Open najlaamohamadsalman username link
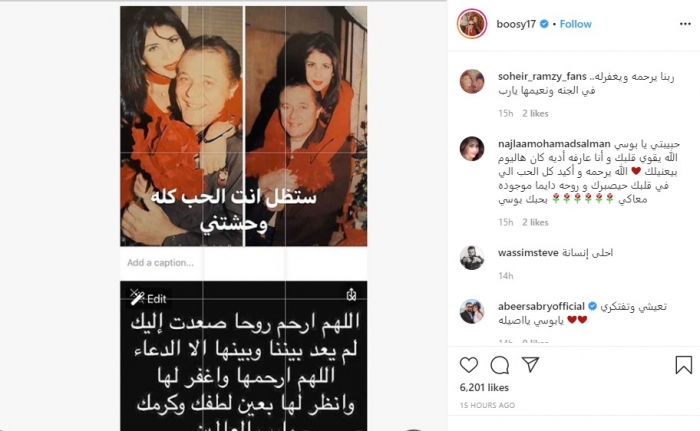Viewport: 700px width, 431px height. pyautogui.click(x=554, y=144)
